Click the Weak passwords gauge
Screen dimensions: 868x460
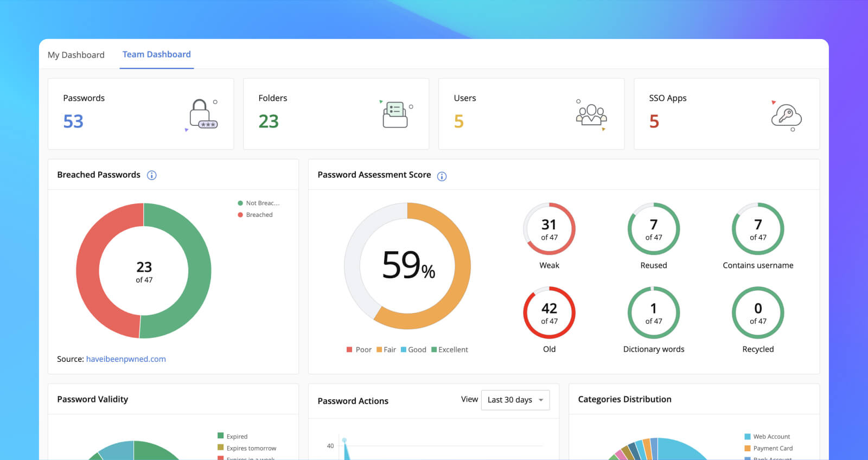pyautogui.click(x=549, y=229)
